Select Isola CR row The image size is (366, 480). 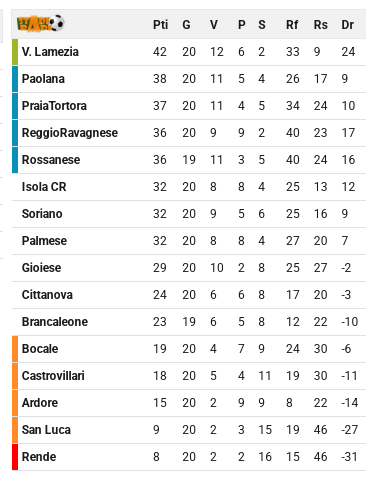coord(189,187)
